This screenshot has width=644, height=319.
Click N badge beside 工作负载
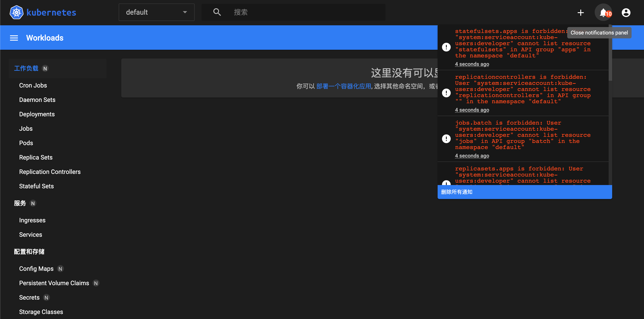point(45,68)
